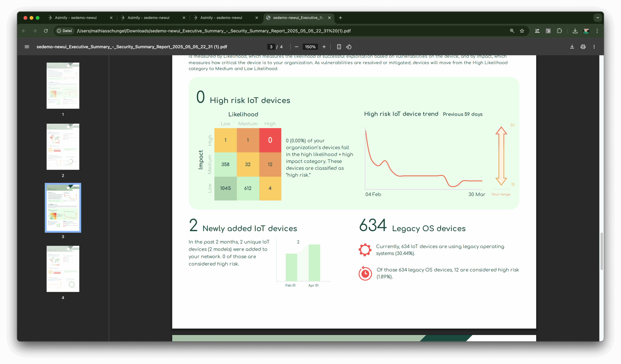Go forward in browser history

click(35, 31)
